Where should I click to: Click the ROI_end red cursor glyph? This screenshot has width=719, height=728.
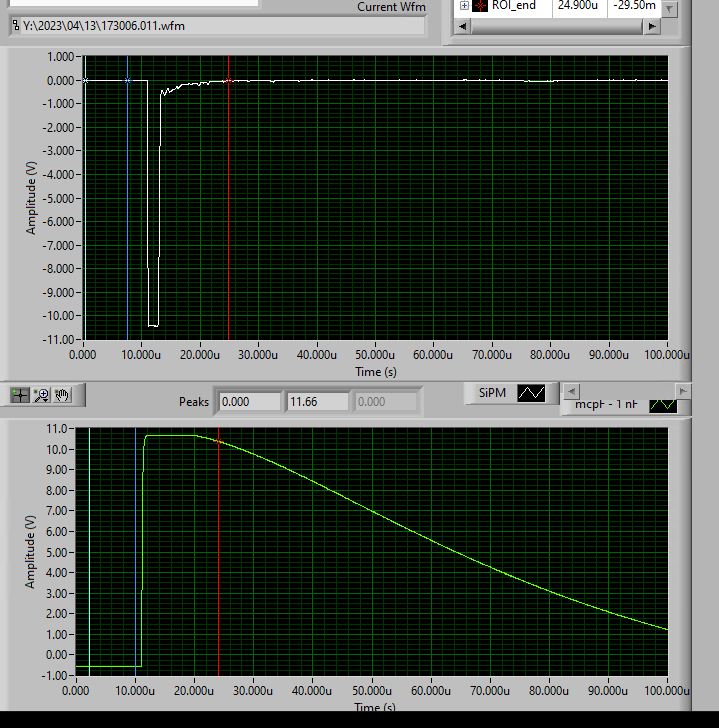pyautogui.click(x=480, y=6)
